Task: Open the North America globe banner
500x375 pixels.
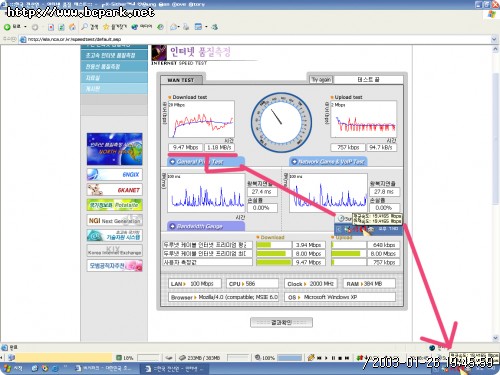Action: pos(114,149)
